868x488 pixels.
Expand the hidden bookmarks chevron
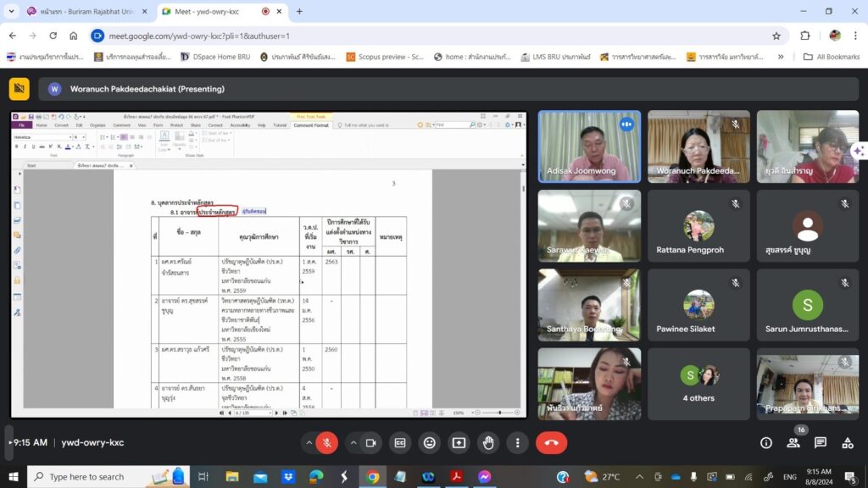pos(781,57)
